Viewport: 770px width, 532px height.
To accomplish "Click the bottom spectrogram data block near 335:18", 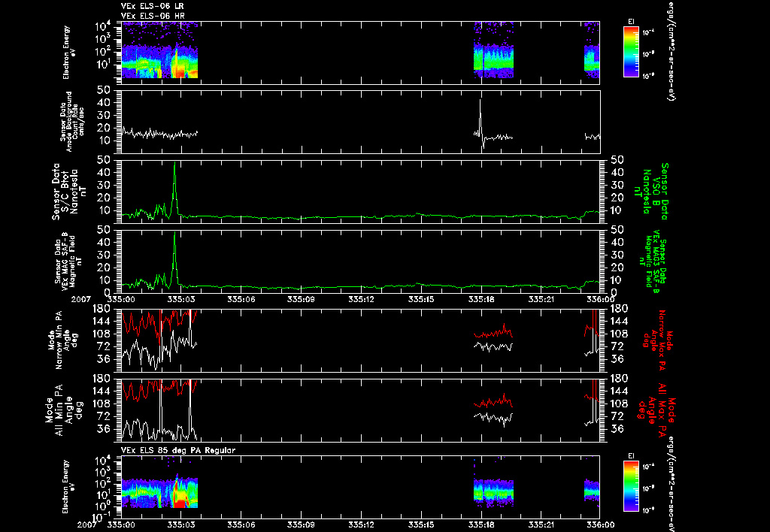I will (x=493, y=492).
